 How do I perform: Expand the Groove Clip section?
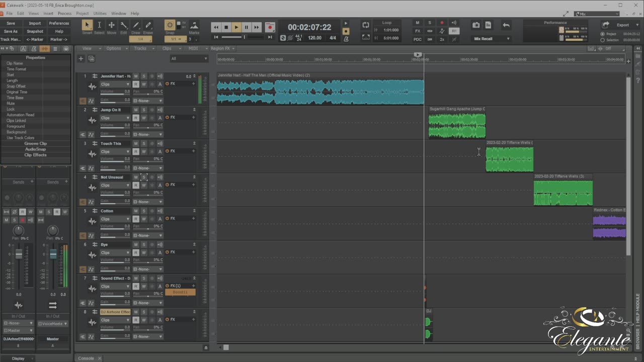(x=35, y=144)
